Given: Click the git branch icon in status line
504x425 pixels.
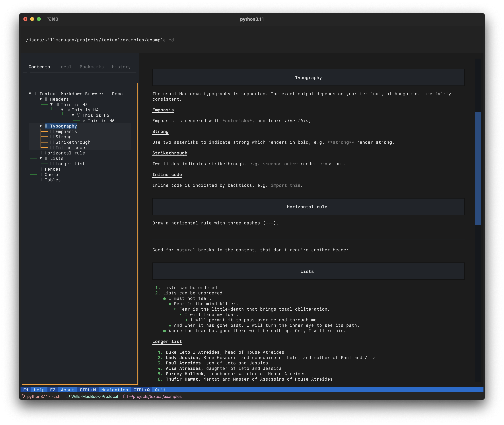Looking at the screenshot, I should [x=24, y=396].
